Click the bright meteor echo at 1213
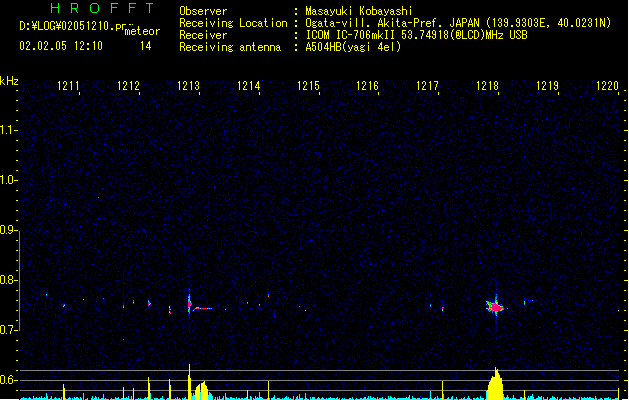629x400 pixels. 189,304
